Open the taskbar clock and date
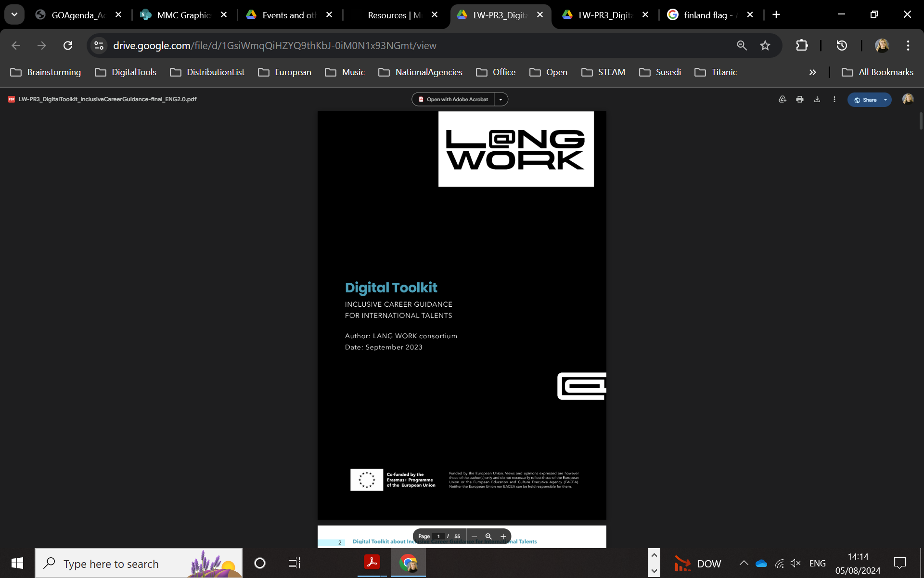 [x=858, y=563]
